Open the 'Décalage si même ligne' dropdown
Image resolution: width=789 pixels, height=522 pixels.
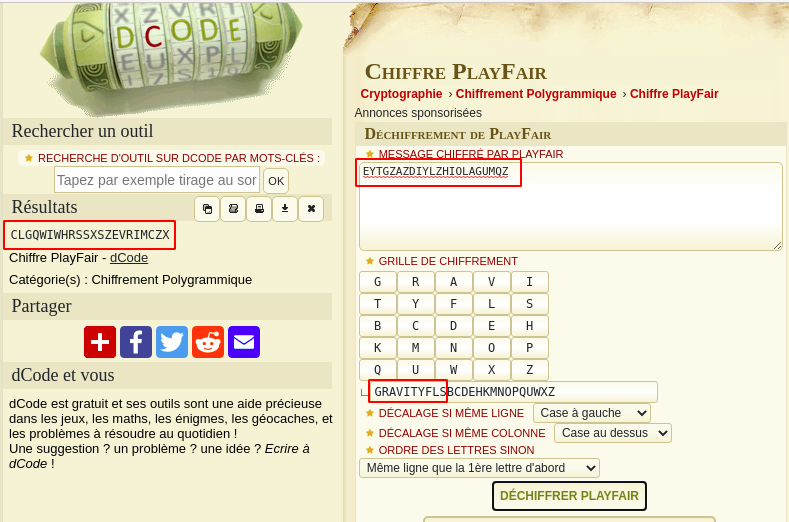pyautogui.click(x=591, y=413)
